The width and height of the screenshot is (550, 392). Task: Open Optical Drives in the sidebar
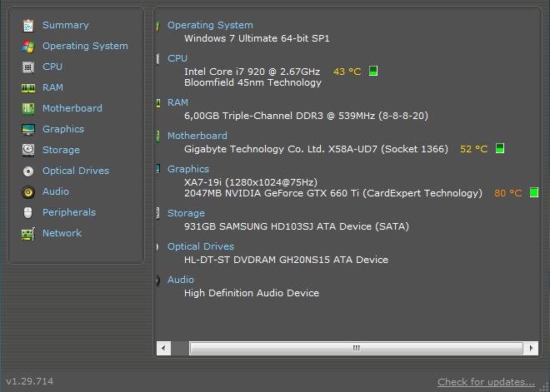(x=76, y=171)
